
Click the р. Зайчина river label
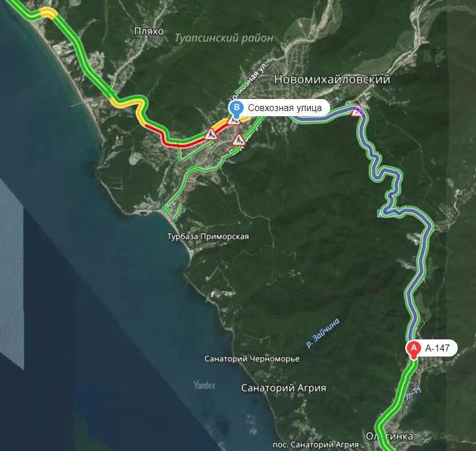(x=323, y=333)
